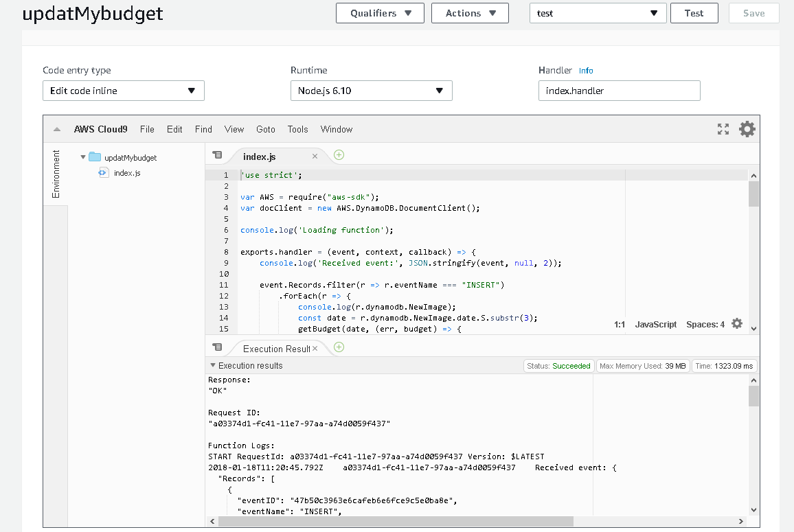This screenshot has height=532, width=794.
Task: Click the horizontal scrollbar in results pane
Action: 396,522
